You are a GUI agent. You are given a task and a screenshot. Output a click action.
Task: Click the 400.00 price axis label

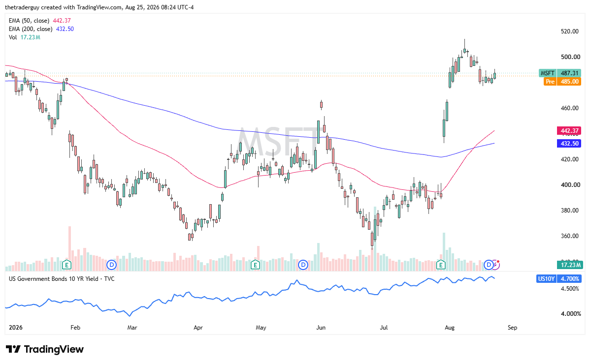pos(570,184)
